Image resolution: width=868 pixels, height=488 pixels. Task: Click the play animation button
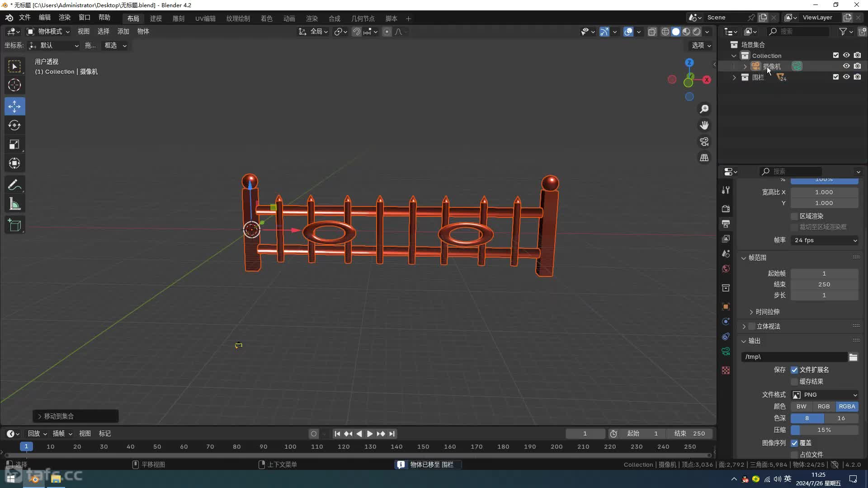click(x=370, y=434)
